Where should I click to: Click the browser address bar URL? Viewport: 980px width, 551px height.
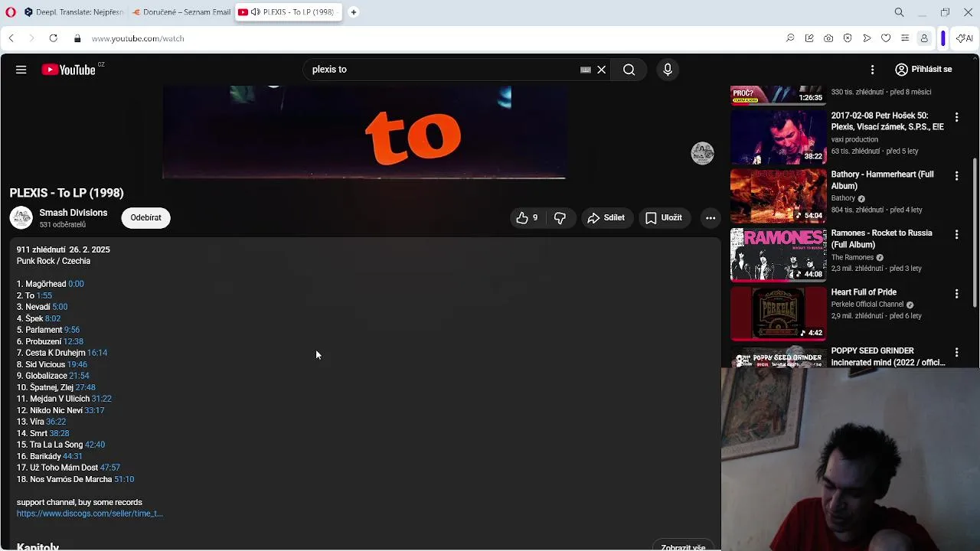coord(138,38)
